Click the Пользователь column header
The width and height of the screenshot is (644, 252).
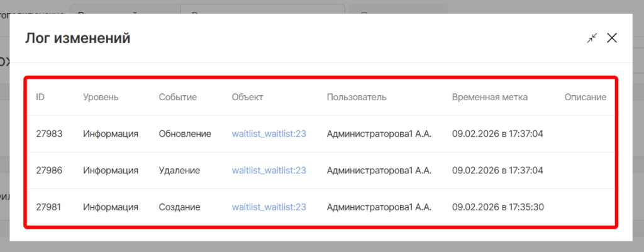(x=357, y=97)
